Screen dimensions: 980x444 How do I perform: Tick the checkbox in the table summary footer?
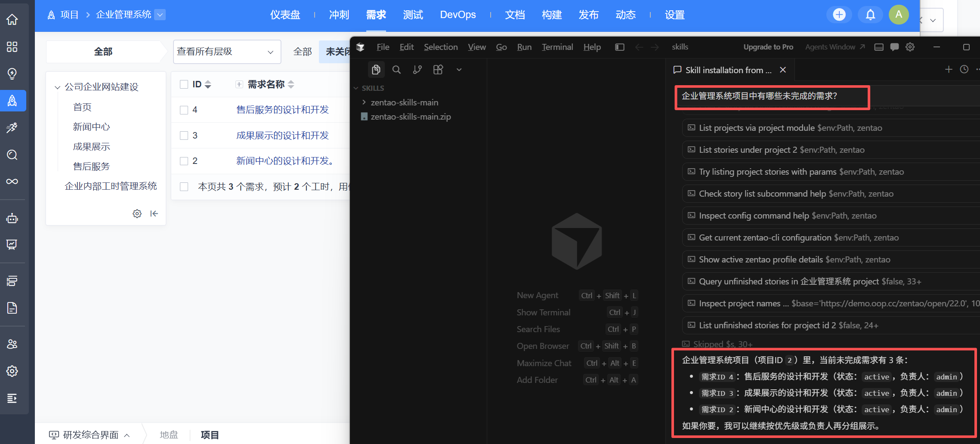[x=184, y=187]
